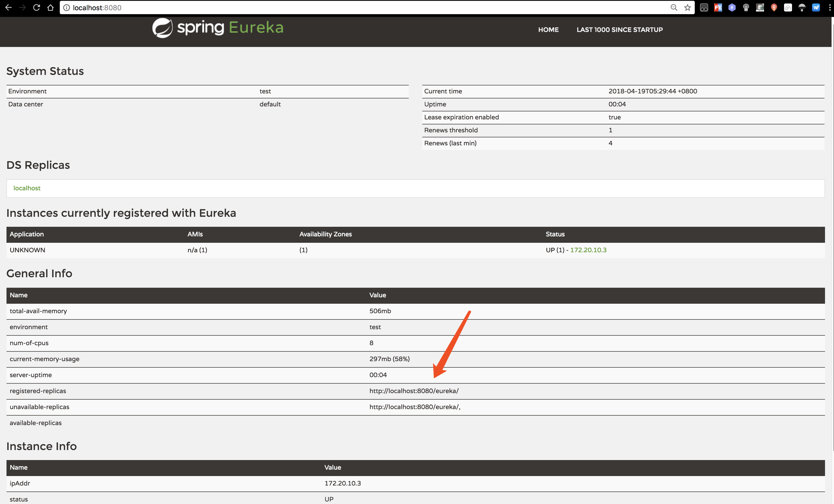The width and height of the screenshot is (834, 504).
Task: Open instance link 172.20.10.3
Action: tap(588, 250)
